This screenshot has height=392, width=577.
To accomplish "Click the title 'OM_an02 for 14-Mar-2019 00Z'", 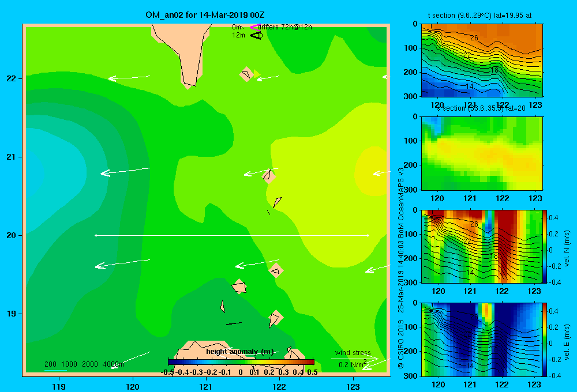I will [205, 15].
